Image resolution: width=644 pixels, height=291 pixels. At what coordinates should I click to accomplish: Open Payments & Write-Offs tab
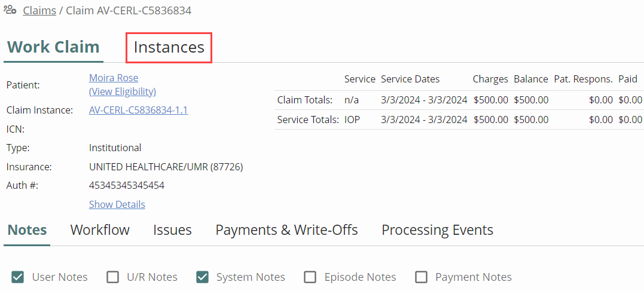[286, 230]
